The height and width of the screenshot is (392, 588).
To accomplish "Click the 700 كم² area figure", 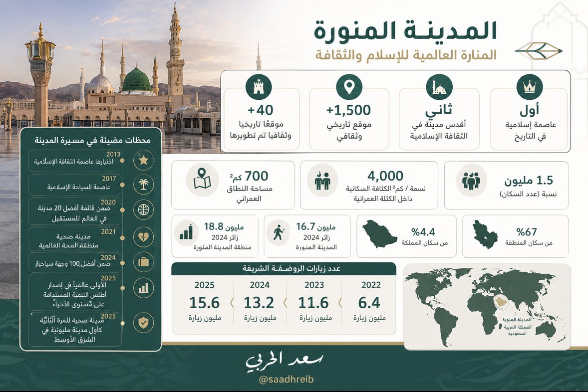I will click(x=250, y=176).
